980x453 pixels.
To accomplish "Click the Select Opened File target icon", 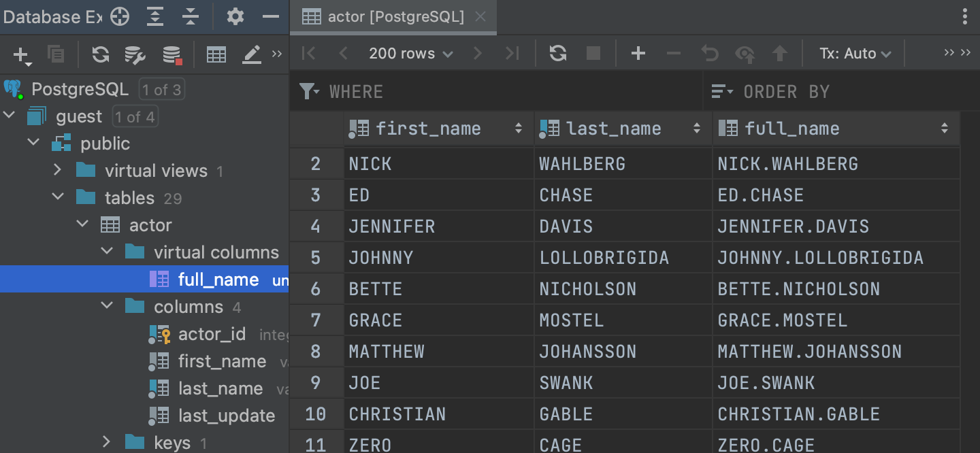I will [120, 17].
